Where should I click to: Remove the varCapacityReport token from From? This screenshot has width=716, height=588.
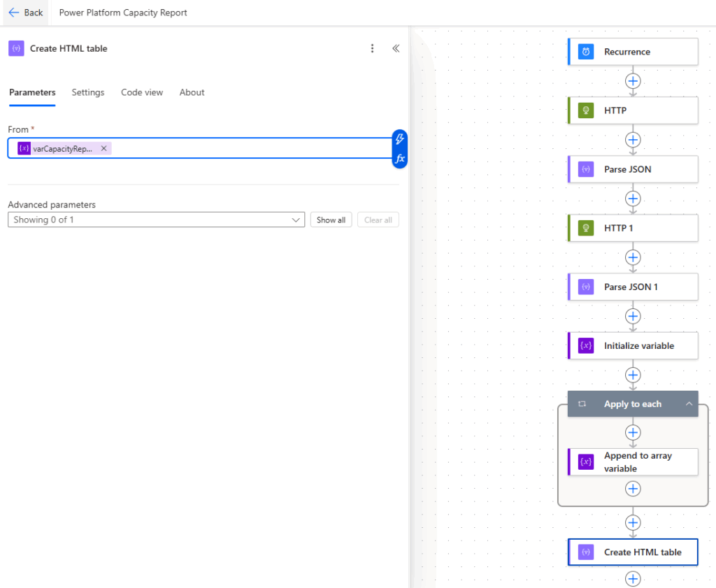tap(103, 148)
